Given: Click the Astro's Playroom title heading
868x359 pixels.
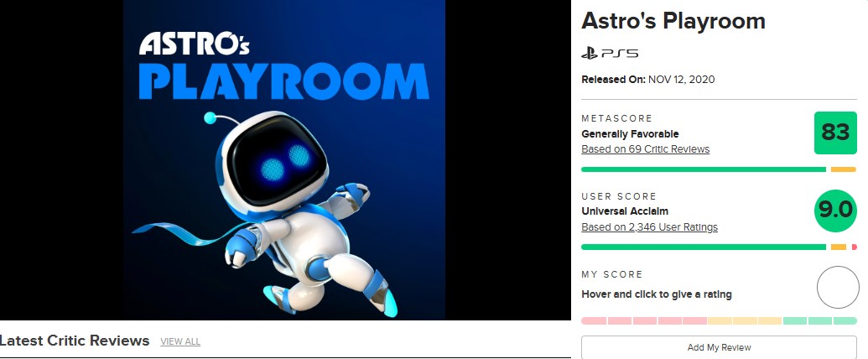Looking at the screenshot, I should pyautogui.click(x=673, y=22).
